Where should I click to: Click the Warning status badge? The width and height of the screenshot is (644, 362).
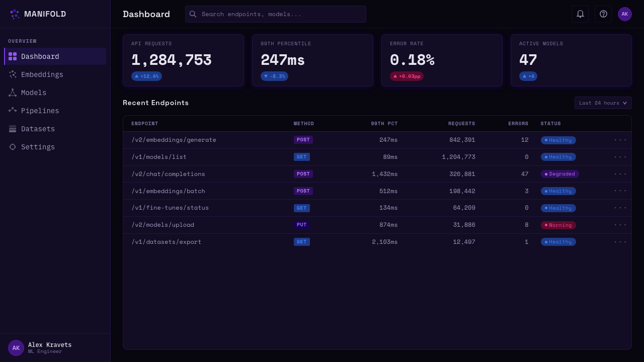[558, 225]
